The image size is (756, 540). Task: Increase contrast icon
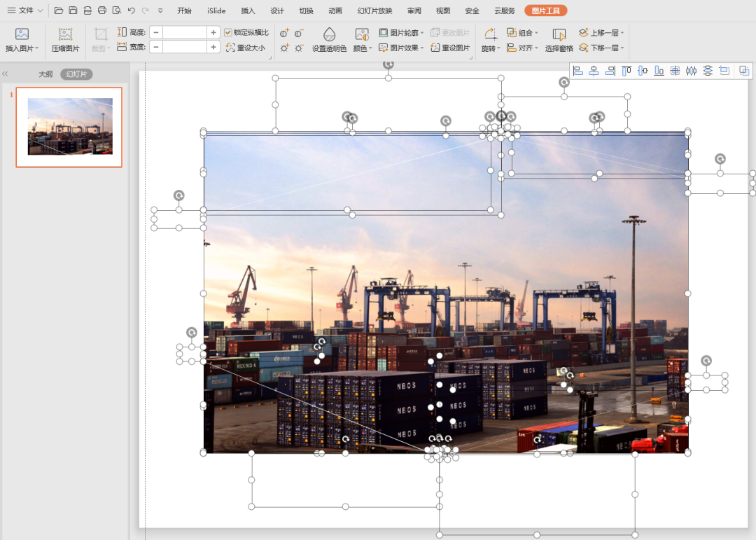tap(284, 33)
